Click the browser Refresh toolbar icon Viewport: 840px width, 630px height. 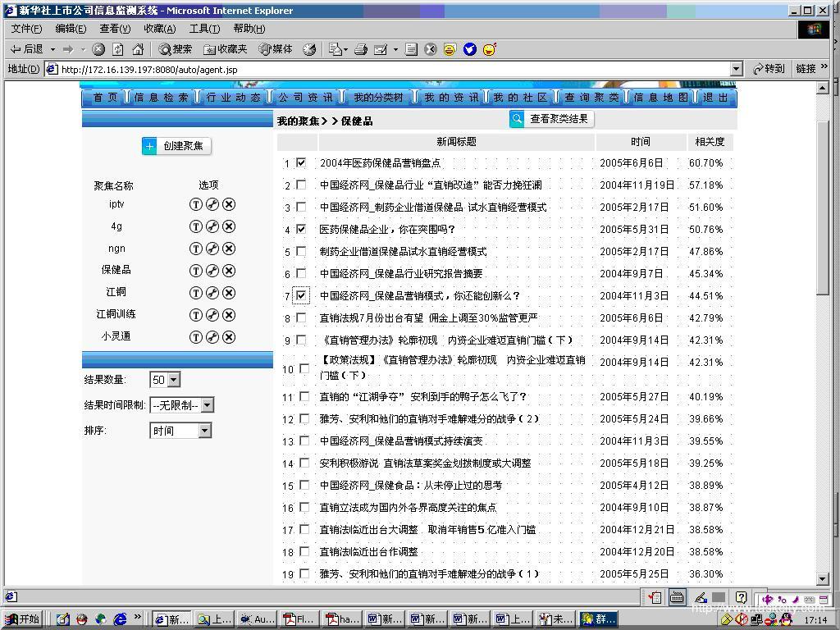118,49
